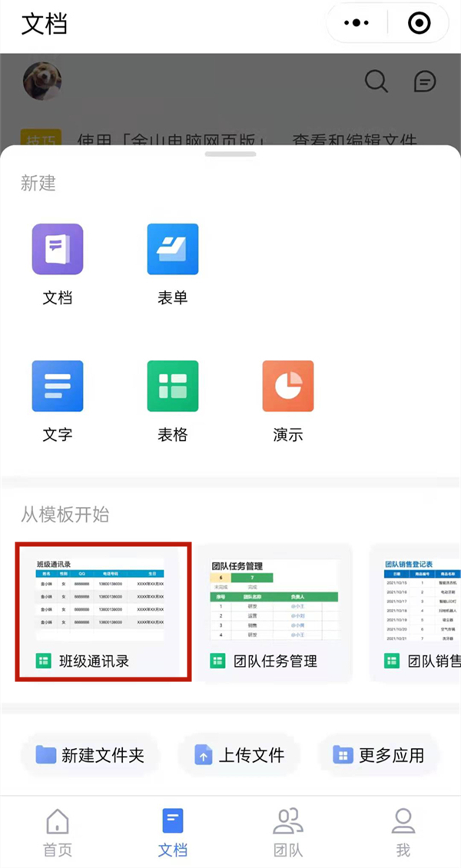Image resolution: width=461 pixels, height=868 pixels.
Task: Tap the grid icon in 更多应用
Action: point(343,754)
